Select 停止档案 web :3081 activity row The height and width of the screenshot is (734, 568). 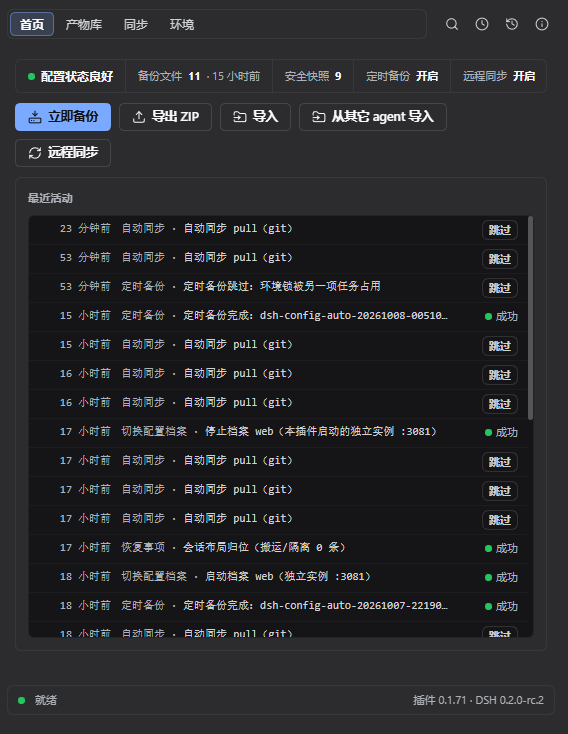point(278,433)
